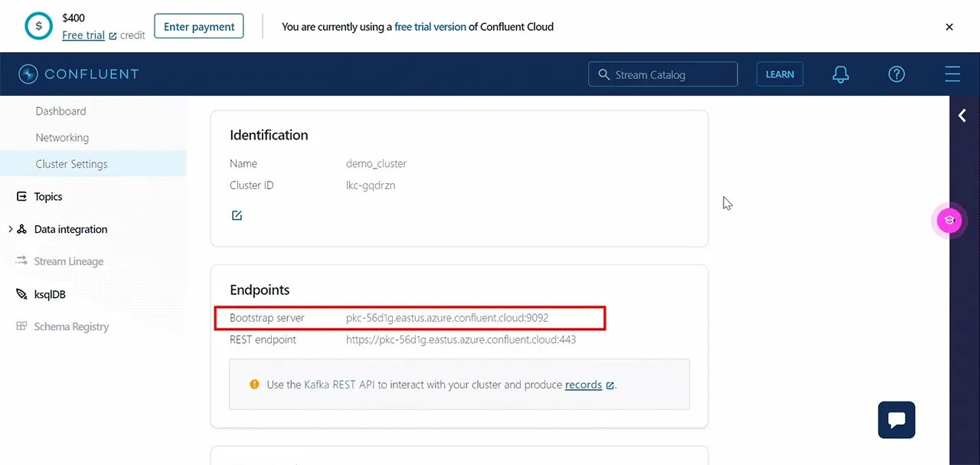Click the Cluster ID lkc-gqdrzn
This screenshot has width=980, height=465.
371,185
